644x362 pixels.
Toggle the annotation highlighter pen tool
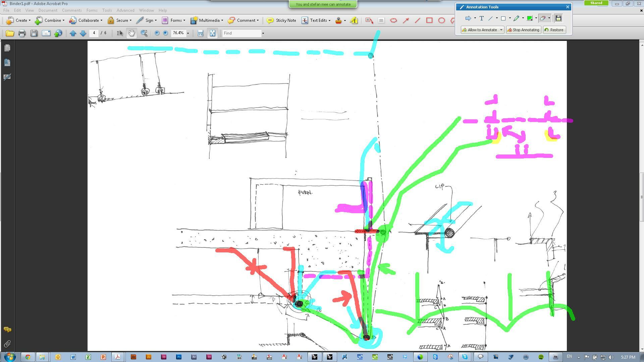point(517,18)
